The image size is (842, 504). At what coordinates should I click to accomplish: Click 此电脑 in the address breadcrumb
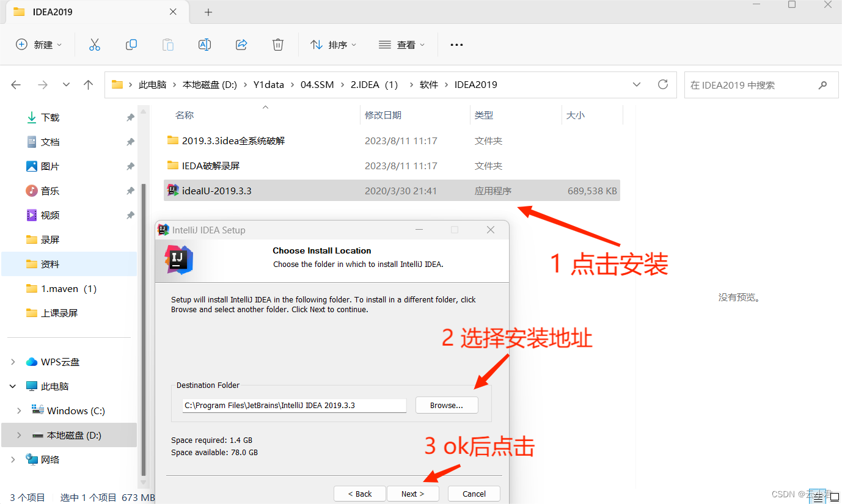(153, 85)
